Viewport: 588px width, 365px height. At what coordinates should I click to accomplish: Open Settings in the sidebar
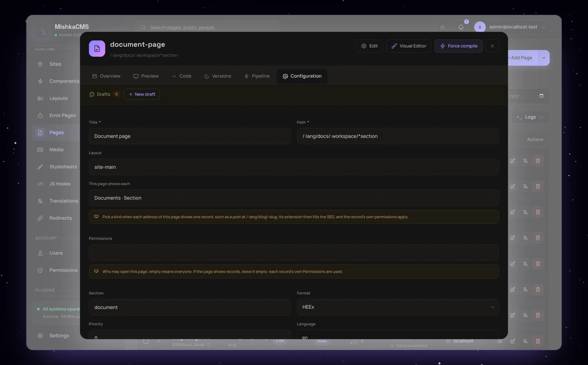coord(56,336)
